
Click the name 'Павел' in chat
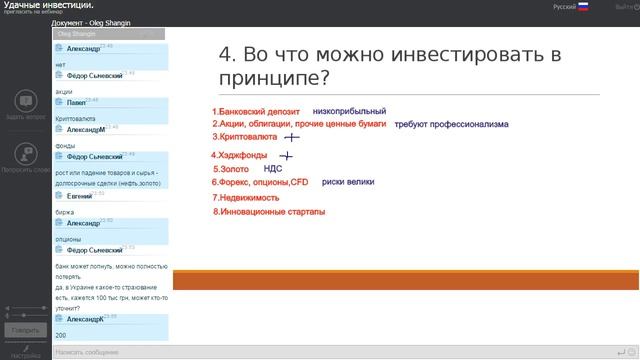pyautogui.click(x=76, y=102)
